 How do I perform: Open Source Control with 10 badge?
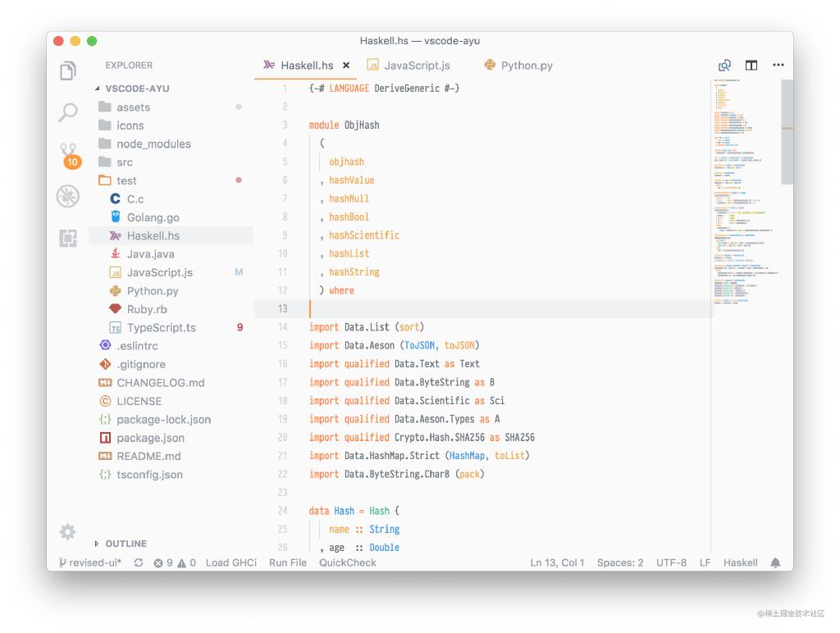[69, 154]
